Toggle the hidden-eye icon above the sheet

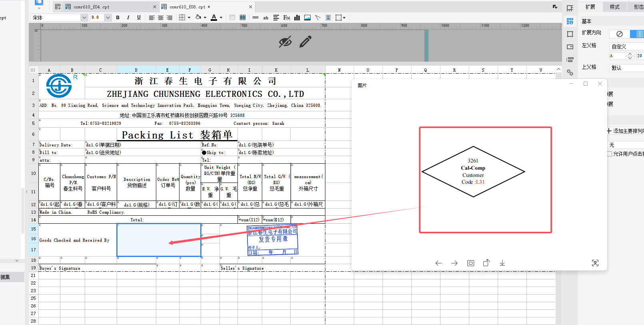click(285, 42)
